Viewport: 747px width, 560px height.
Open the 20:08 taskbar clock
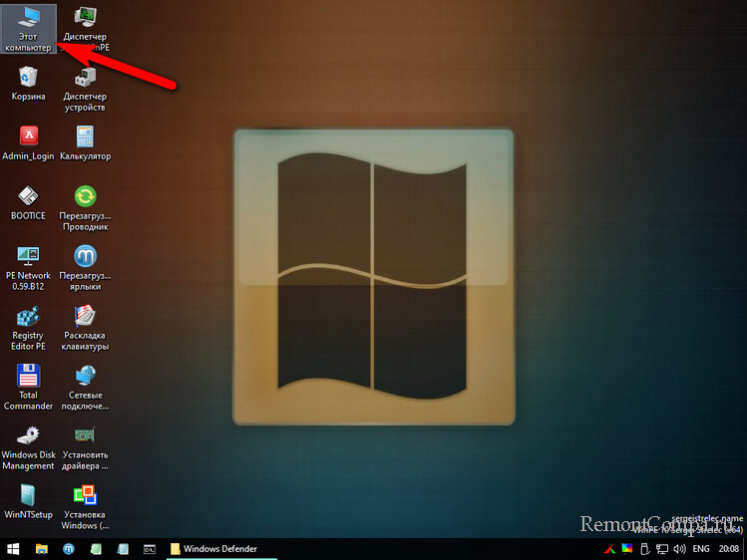tap(728, 549)
